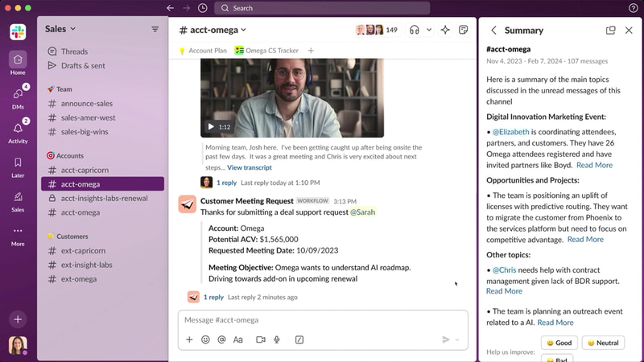644x362 pixels.
Task: Collapse the Accounts section
Action: 65,155
